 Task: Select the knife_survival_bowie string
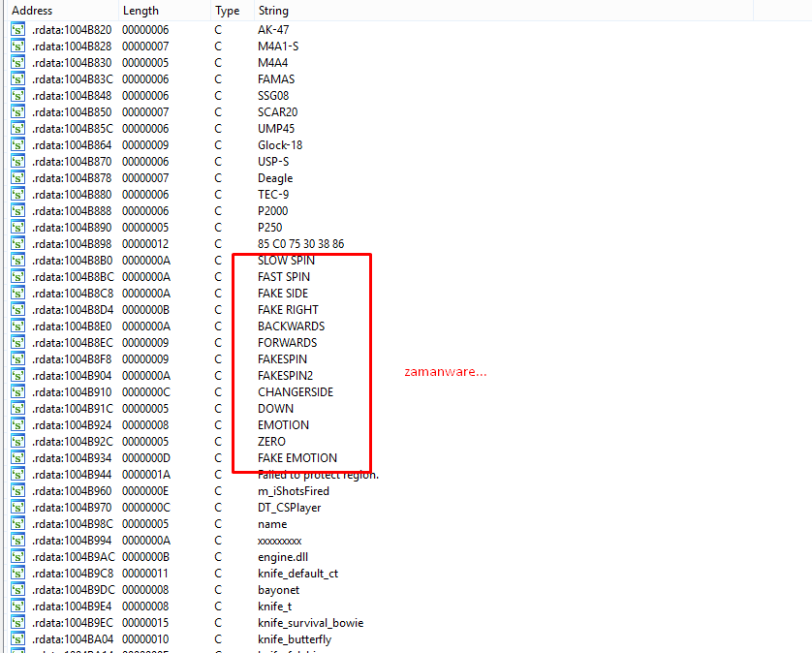311,623
